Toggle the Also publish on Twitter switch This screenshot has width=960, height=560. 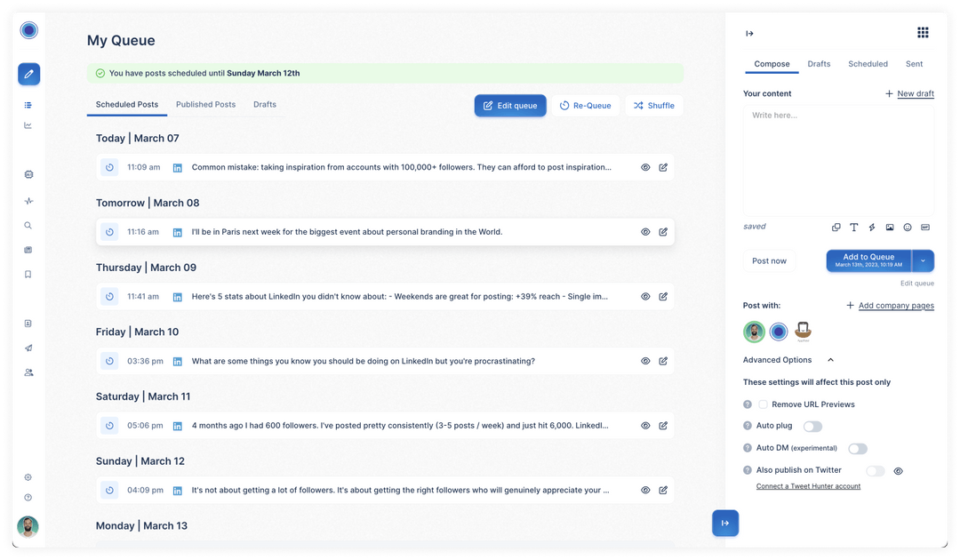tap(874, 469)
